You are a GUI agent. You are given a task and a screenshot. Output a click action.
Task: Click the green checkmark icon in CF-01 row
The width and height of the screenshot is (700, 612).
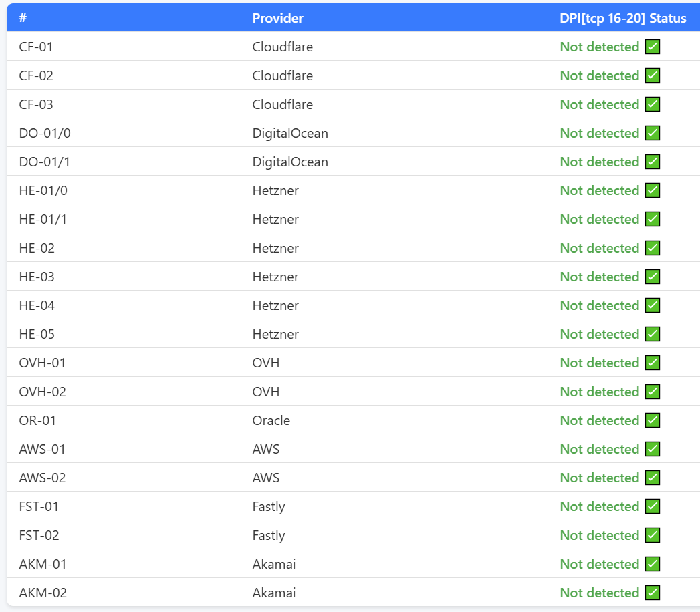[652, 47]
